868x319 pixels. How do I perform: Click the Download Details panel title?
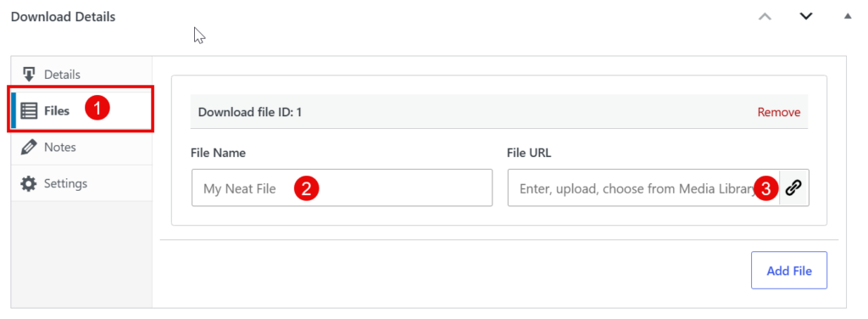(63, 17)
